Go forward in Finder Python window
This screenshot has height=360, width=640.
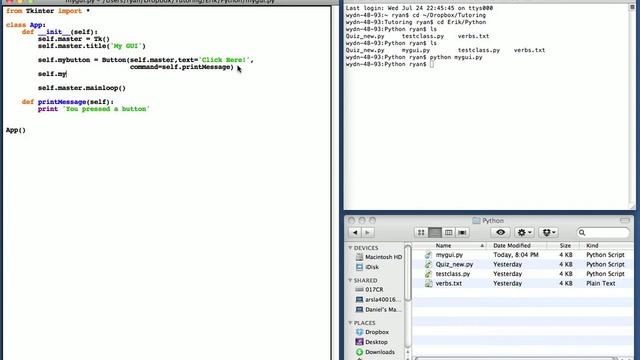pos(368,232)
